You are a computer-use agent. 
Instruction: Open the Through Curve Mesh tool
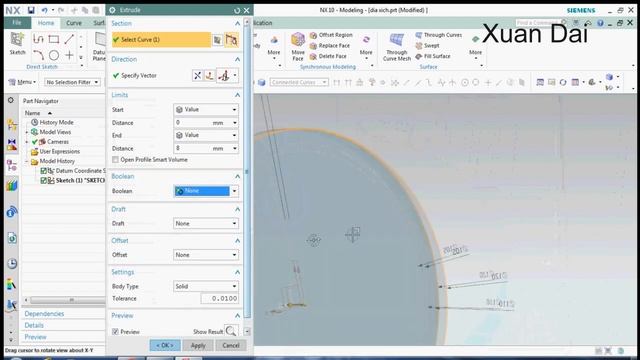point(397,47)
